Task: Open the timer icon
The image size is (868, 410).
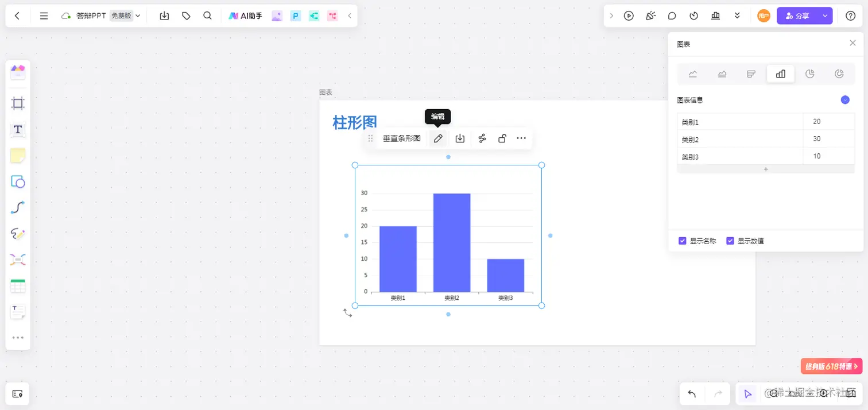Action: (693, 16)
